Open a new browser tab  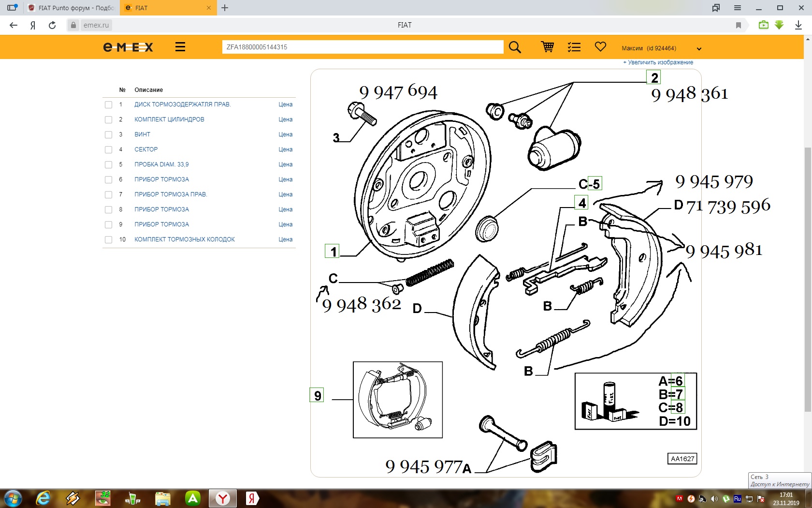coord(225,8)
